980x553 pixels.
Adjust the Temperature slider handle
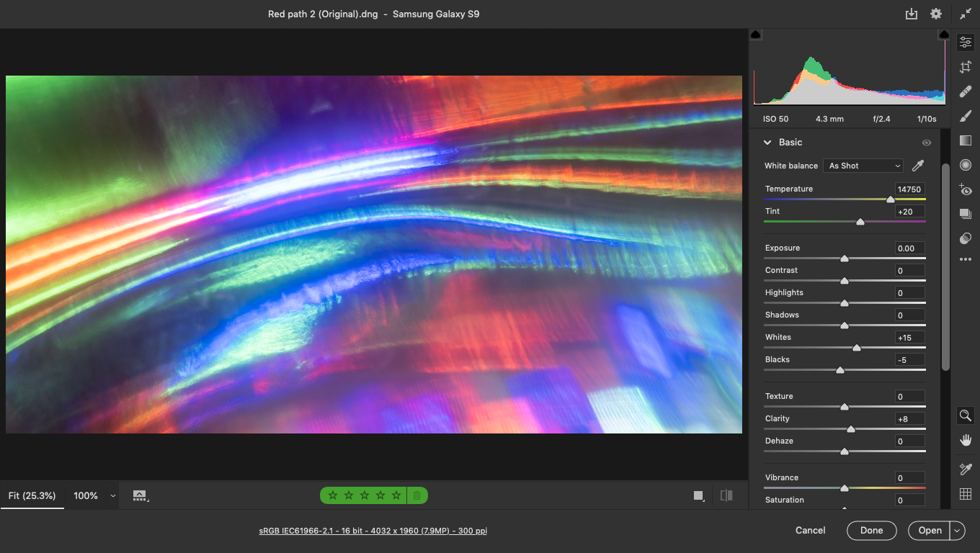(891, 199)
